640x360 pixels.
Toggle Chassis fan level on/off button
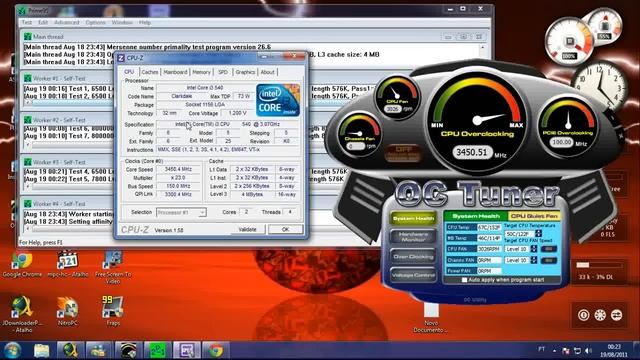click(x=548, y=260)
